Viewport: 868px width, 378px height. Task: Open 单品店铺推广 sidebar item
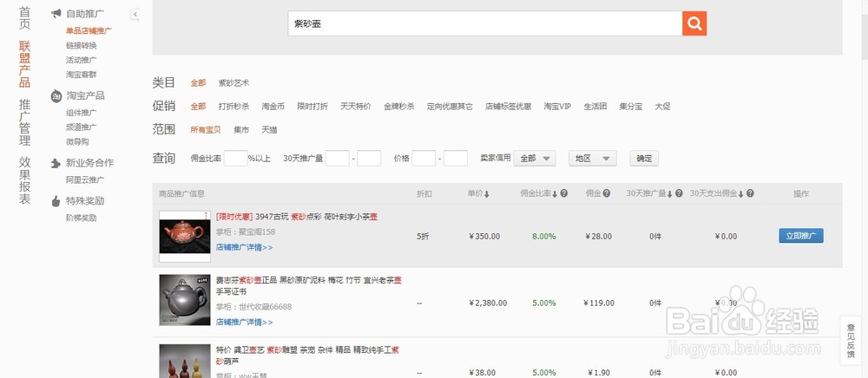(x=89, y=31)
